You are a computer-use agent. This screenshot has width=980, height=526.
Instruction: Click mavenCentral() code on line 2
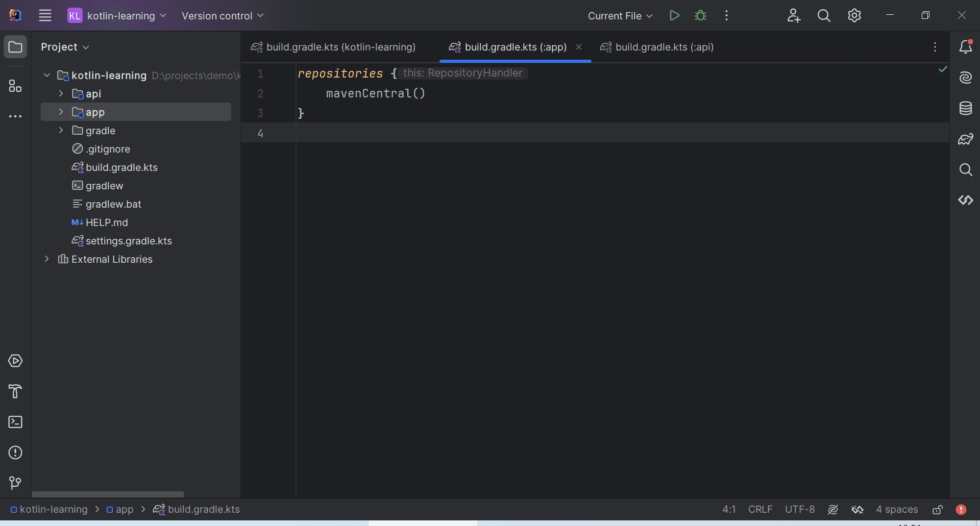[x=376, y=93]
